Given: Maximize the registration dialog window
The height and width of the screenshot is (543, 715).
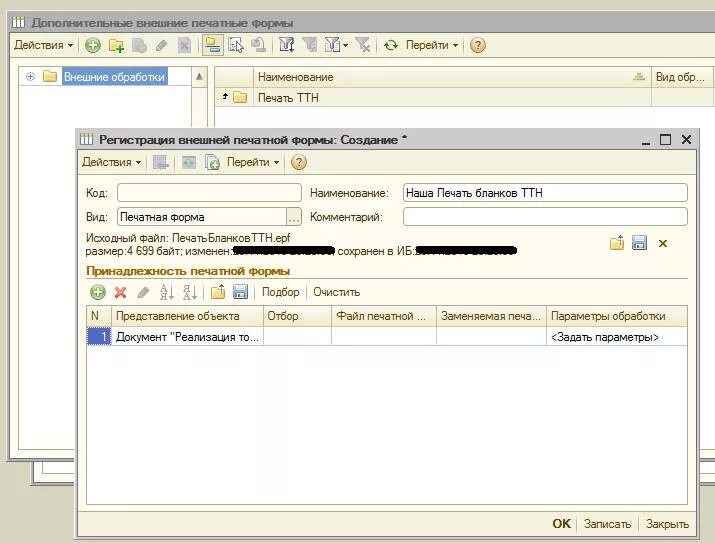Looking at the screenshot, I should [x=666, y=140].
